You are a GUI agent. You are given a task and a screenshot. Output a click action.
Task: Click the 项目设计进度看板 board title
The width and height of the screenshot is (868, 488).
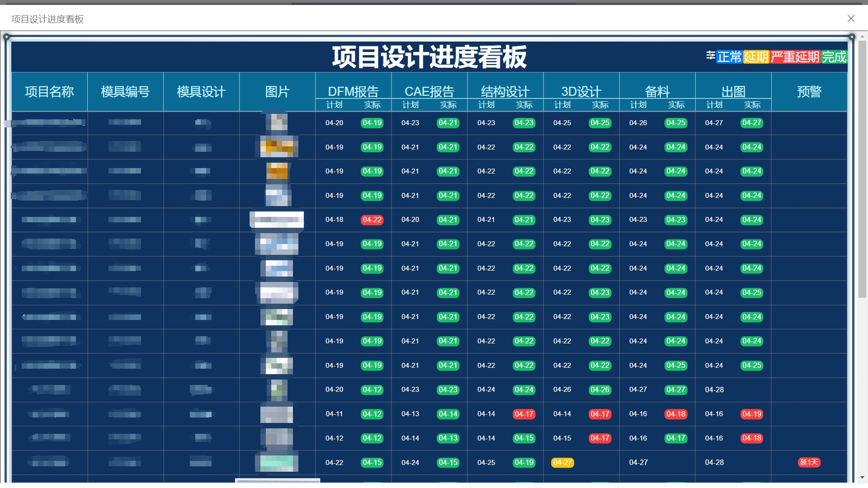(x=429, y=57)
